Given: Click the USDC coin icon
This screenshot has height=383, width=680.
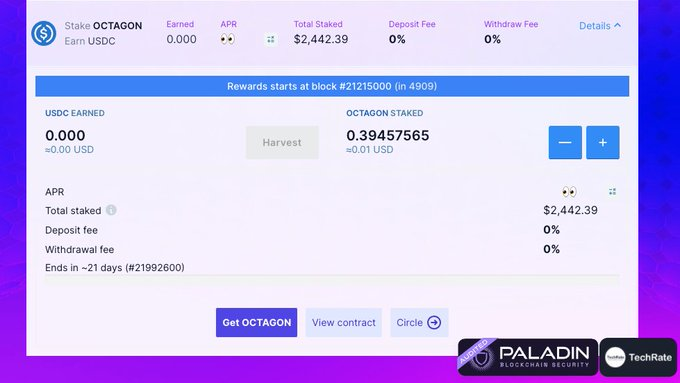Looking at the screenshot, I should point(43,33).
